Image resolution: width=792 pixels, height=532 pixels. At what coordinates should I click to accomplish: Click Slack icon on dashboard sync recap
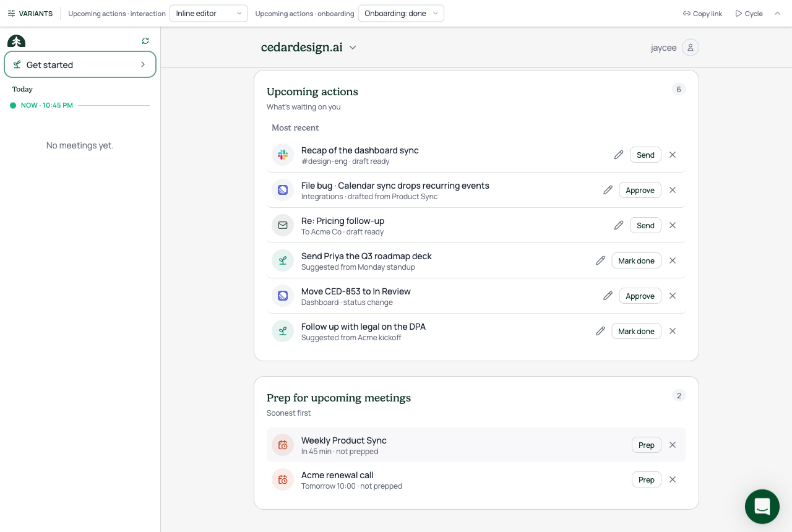tap(283, 155)
